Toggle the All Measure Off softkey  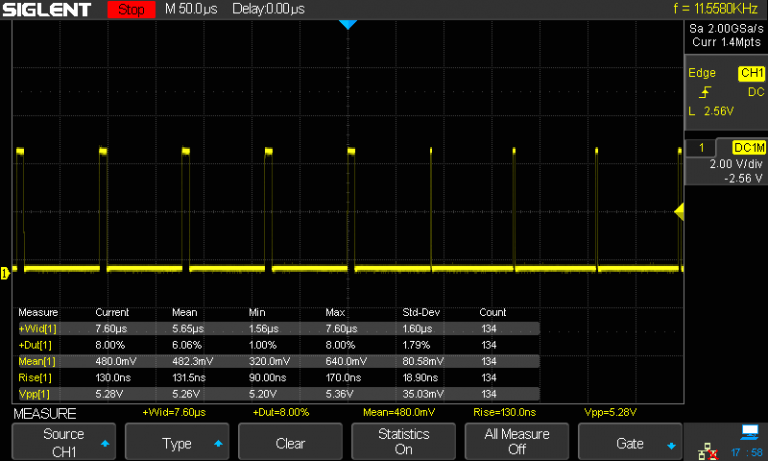516,442
